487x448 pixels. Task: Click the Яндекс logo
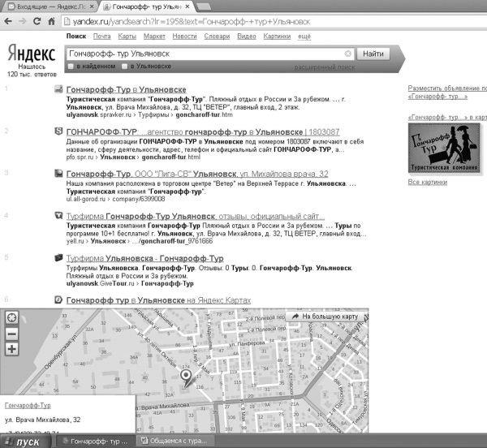tap(32, 54)
